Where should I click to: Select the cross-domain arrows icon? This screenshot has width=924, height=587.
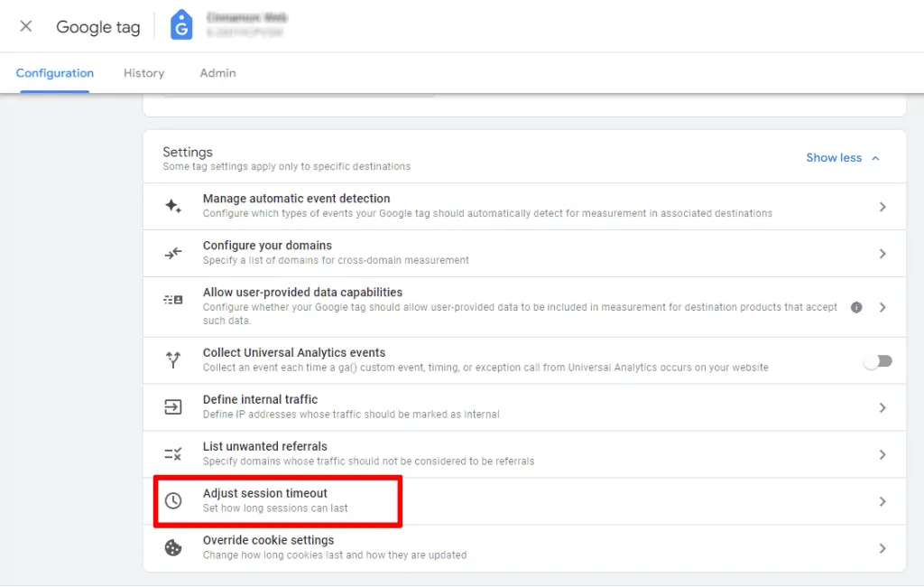point(172,253)
